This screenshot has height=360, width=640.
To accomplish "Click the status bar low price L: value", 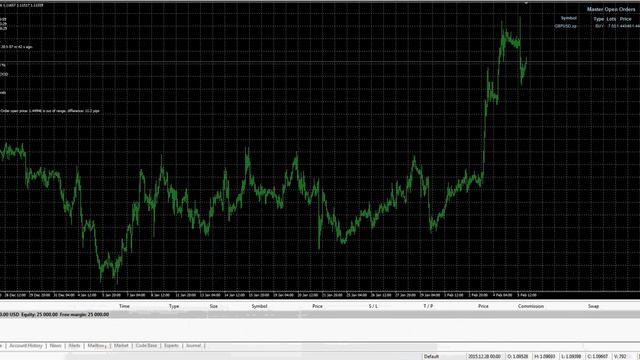I will point(571,357).
